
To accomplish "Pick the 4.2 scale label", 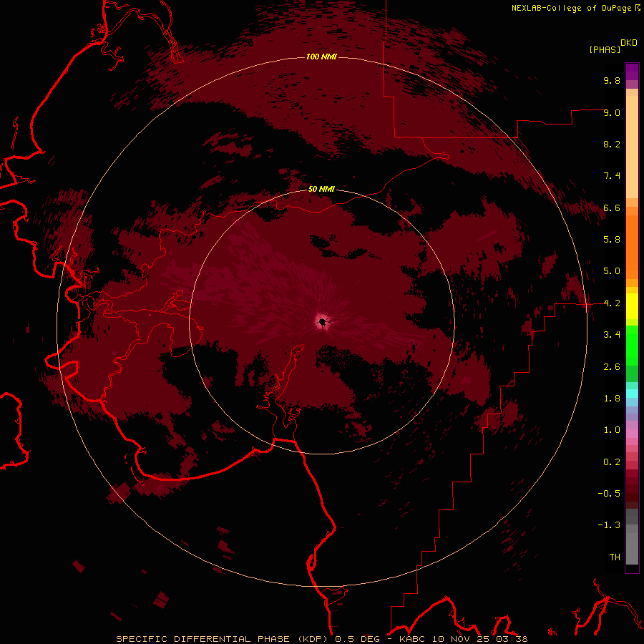I will (x=612, y=303).
